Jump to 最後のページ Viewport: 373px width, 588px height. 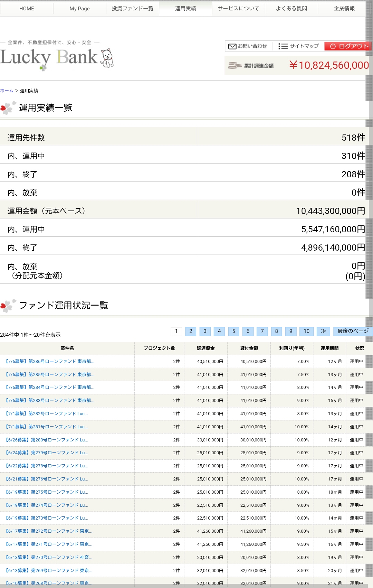(353, 331)
